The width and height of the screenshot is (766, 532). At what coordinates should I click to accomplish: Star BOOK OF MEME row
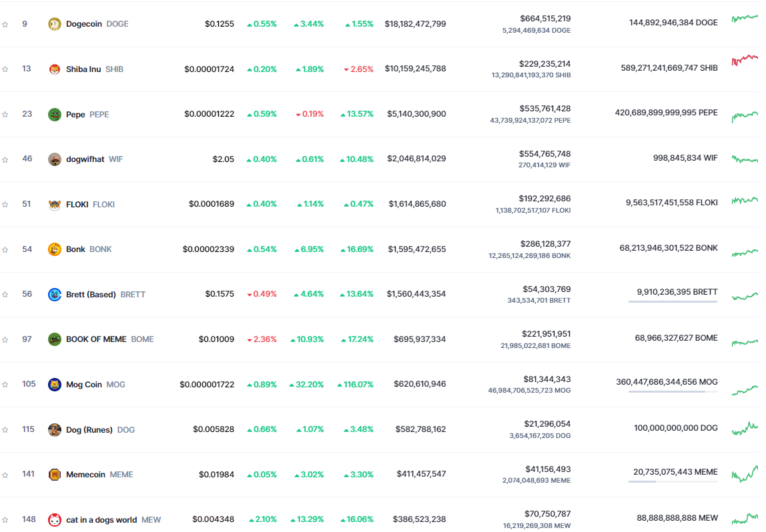[5, 339]
